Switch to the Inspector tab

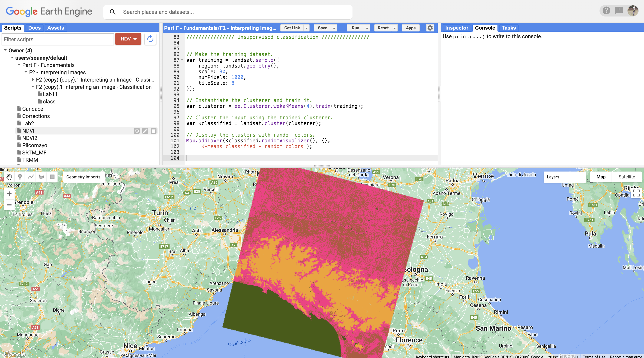[456, 28]
